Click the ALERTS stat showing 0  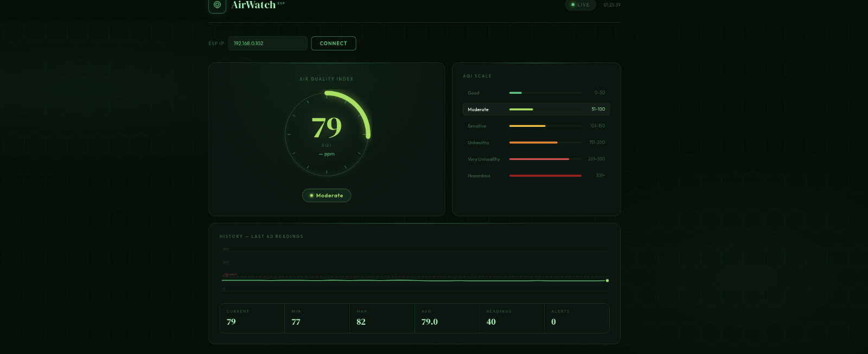point(577,318)
